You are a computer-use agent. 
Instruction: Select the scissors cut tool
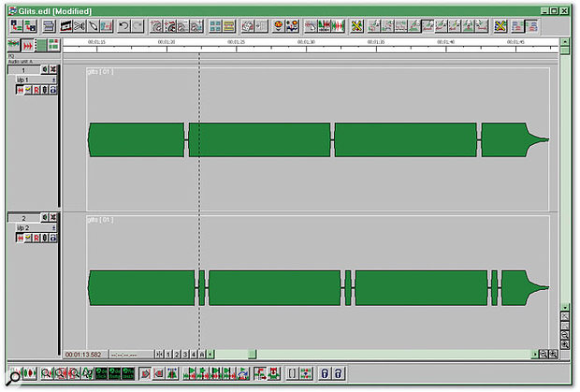tap(80, 26)
